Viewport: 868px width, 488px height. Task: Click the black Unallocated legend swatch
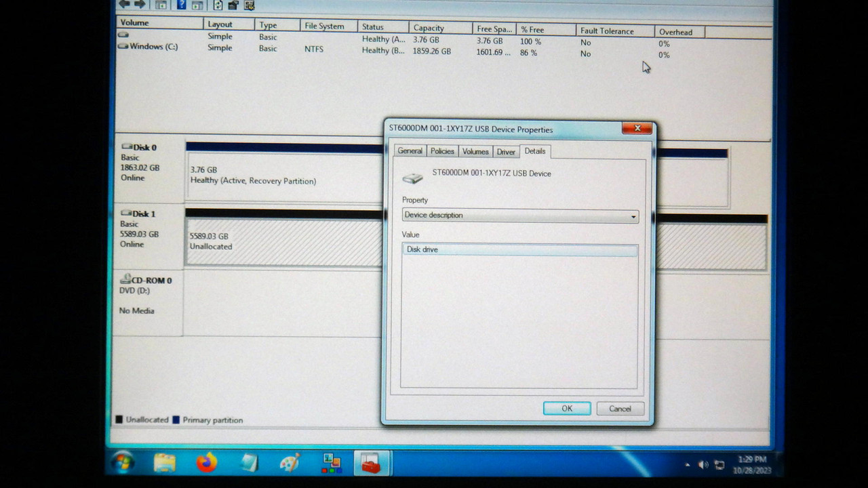[119, 420]
